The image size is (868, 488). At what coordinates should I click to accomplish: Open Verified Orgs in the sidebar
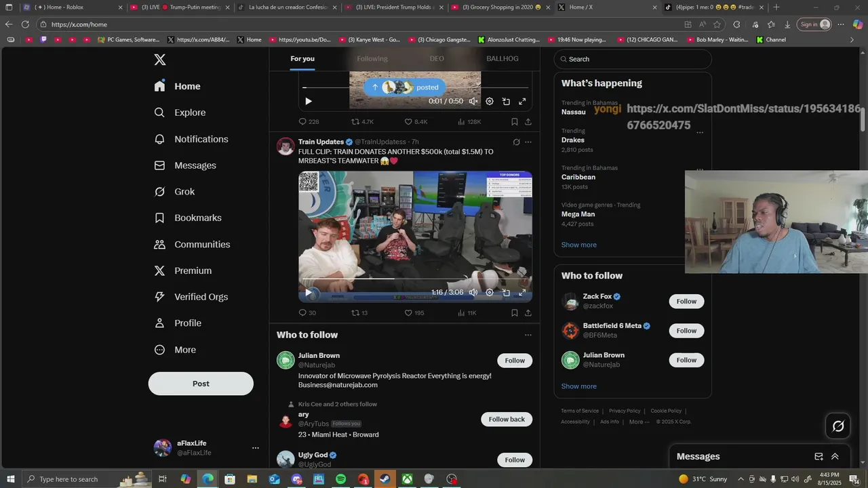coord(191,297)
